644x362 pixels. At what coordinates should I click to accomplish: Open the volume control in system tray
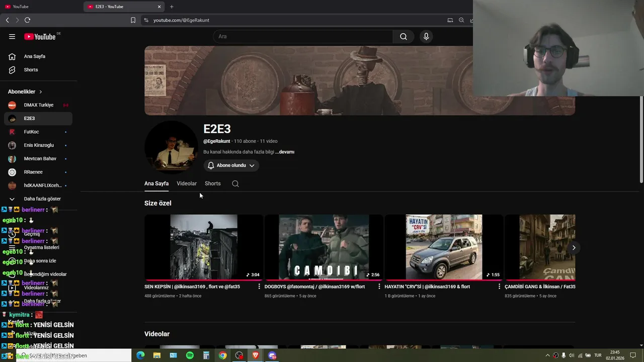pyautogui.click(x=572, y=355)
